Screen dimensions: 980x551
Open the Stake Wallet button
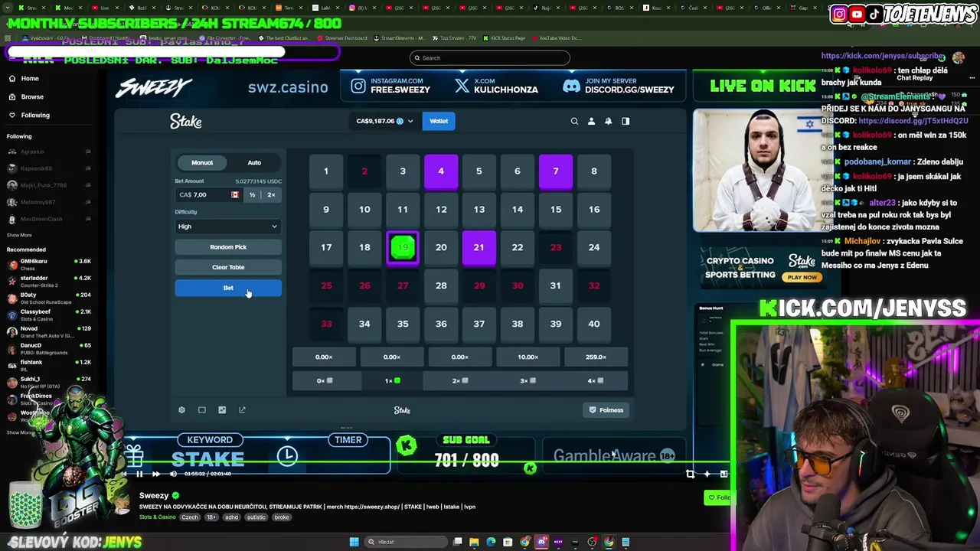pyautogui.click(x=439, y=121)
